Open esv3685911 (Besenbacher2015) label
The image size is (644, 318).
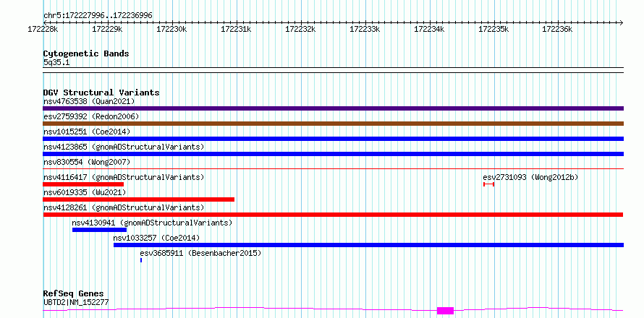click(x=201, y=253)
